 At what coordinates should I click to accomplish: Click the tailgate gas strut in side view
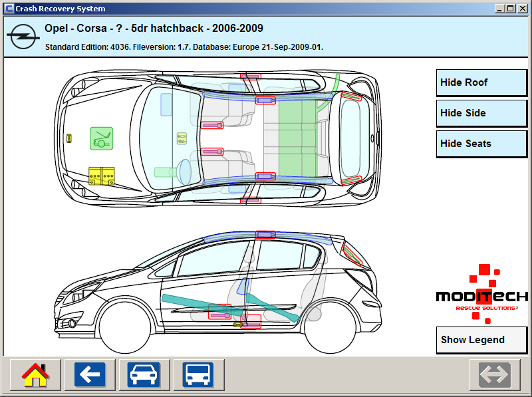(x=352, y=255)
